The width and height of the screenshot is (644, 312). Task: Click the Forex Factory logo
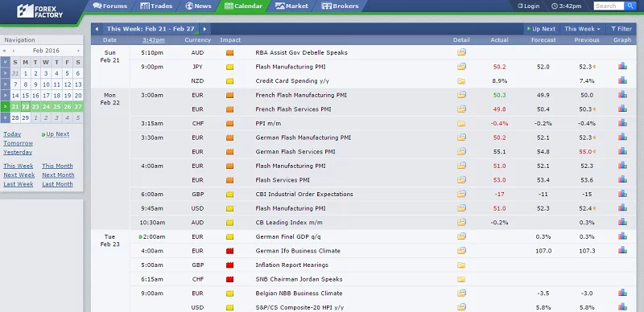click(x=39, y=11)
